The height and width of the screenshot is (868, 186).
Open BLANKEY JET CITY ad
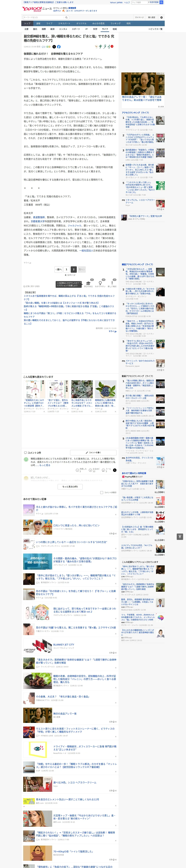click(x=63, y=645)
